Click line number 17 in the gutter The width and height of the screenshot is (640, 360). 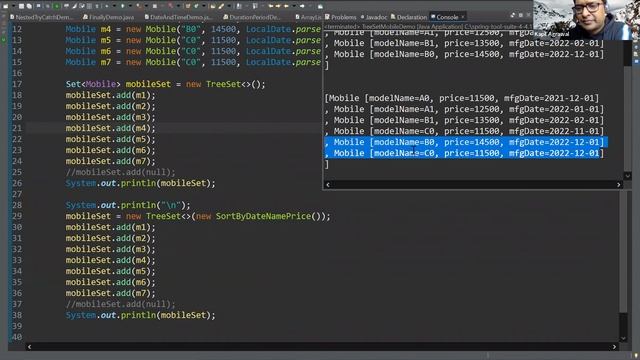click(x=17, y=84)
